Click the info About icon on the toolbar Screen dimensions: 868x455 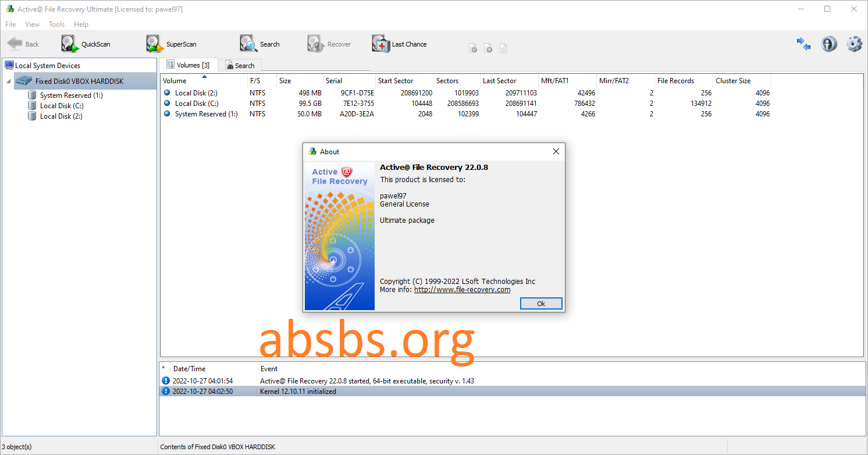click(x=828, y=44)
